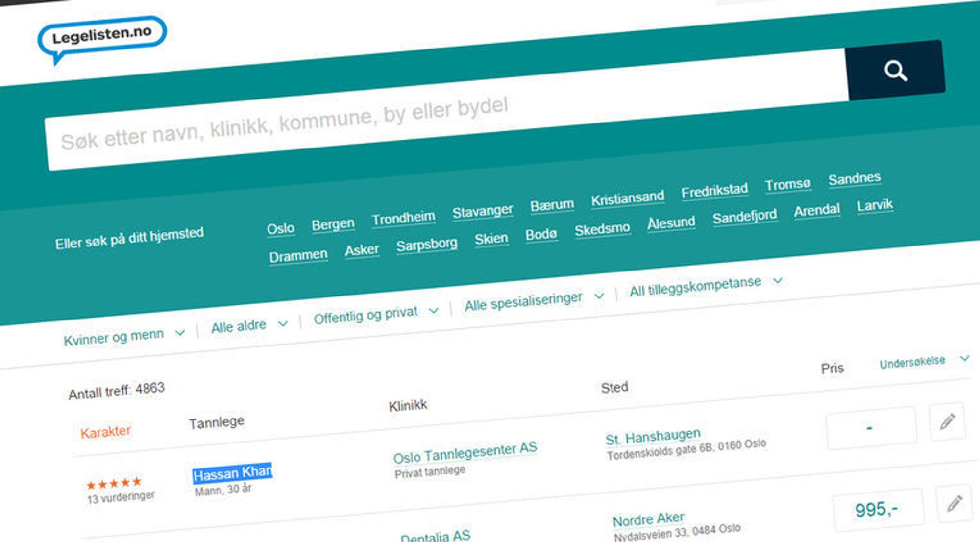
Task: Click the empty dash price box
Action: pos(871,428)
